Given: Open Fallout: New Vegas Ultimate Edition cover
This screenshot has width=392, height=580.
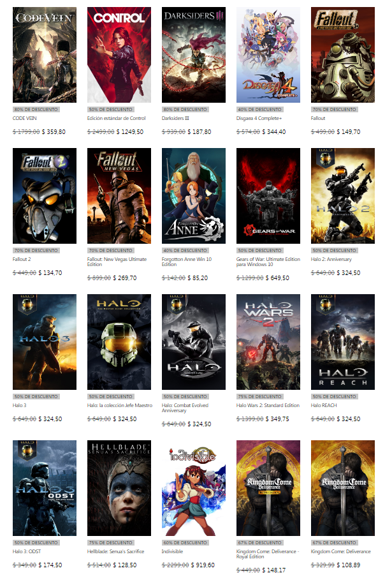Looking at the screenshot, I should pos(119,196).
